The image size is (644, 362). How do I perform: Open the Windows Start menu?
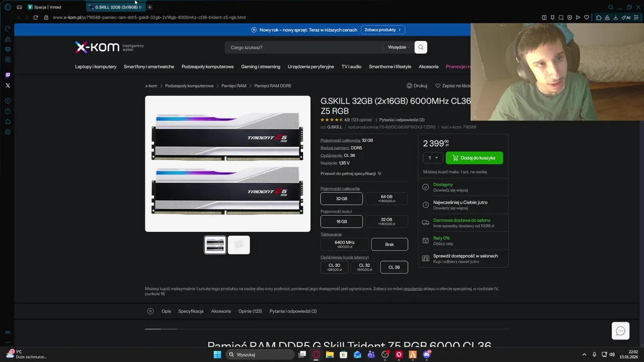[x=217, y=354]
